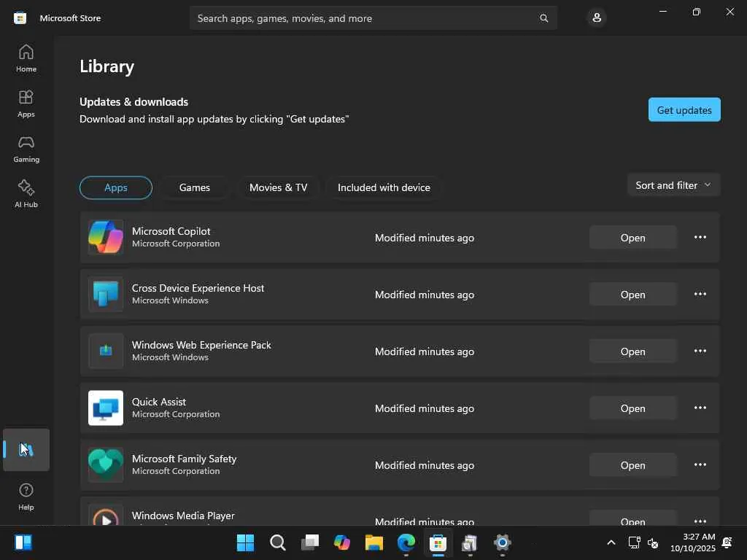Screen dimensions: 747x560
Task: Click the Microsoft Copilot title text
Action: (x=171, y=231)
